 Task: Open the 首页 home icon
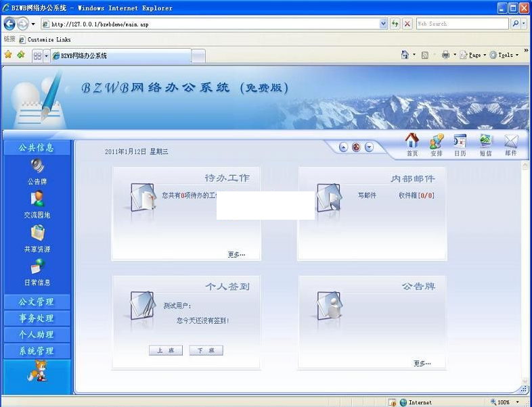tap(412, 142)
